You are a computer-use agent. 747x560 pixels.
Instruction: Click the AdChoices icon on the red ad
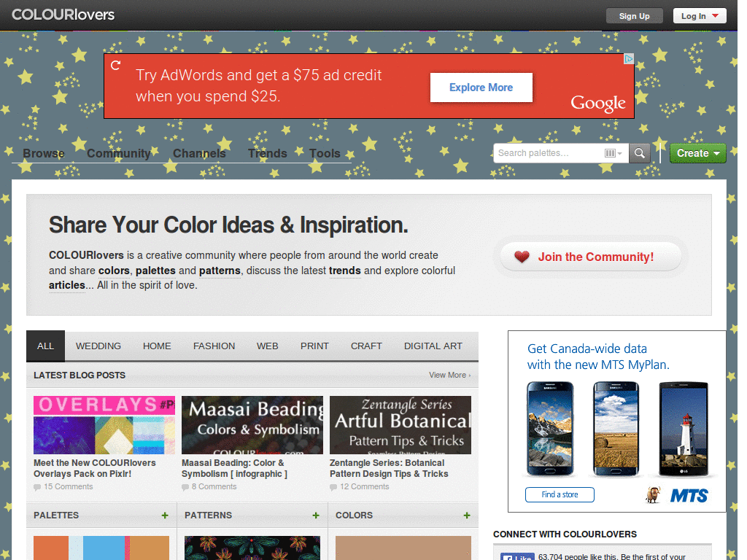point(629,58)
